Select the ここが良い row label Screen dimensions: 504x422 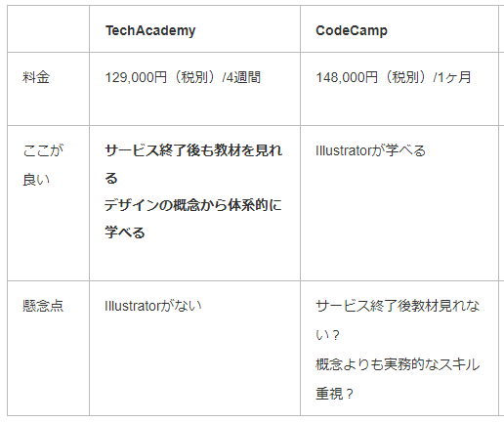pyautogui.click(x=43, y=165)
